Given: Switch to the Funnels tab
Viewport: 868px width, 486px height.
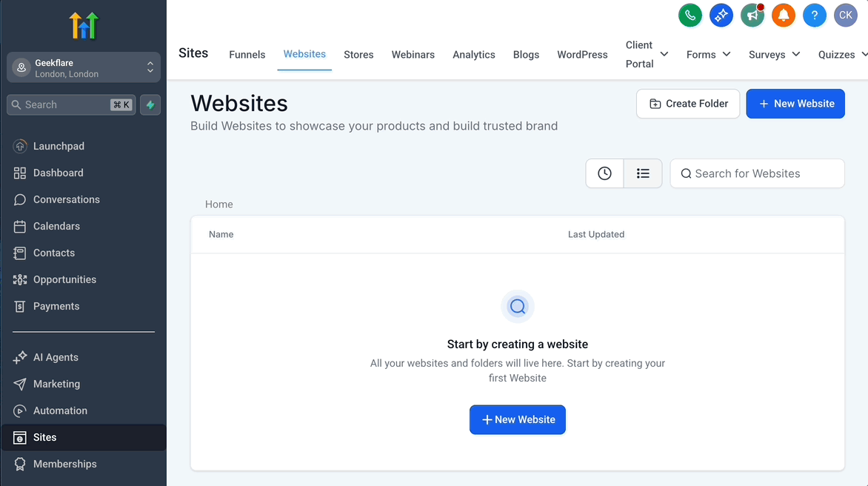Looking at the screenshot, I should tap(247, 54).
